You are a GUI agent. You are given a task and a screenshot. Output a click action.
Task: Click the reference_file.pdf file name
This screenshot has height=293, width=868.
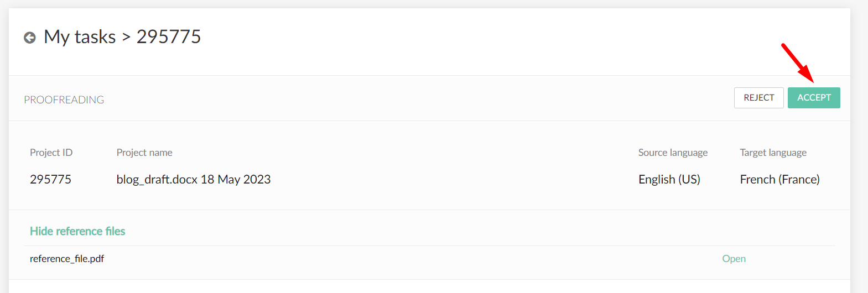pyautogui.click(x=67, y=259)
